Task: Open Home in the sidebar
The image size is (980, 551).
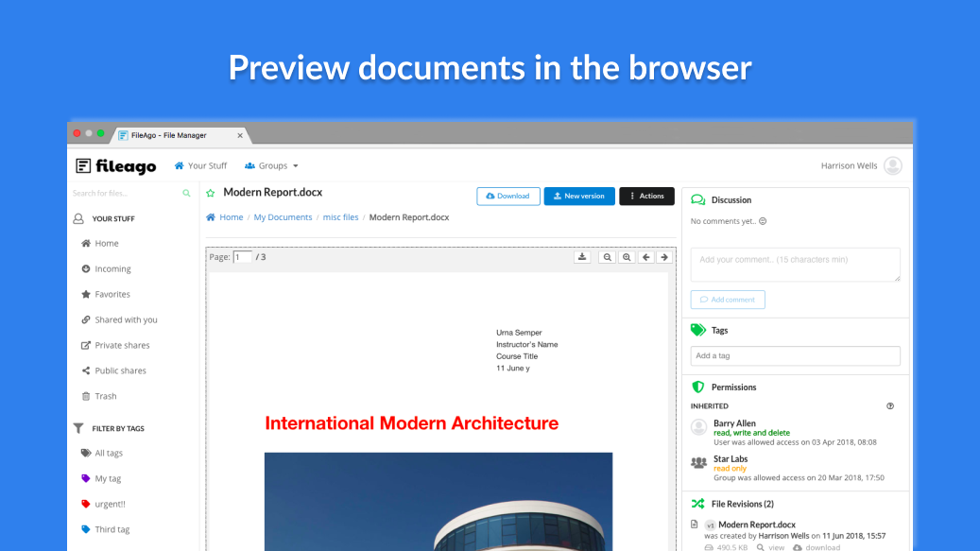Action: click(x=100, y=243)
